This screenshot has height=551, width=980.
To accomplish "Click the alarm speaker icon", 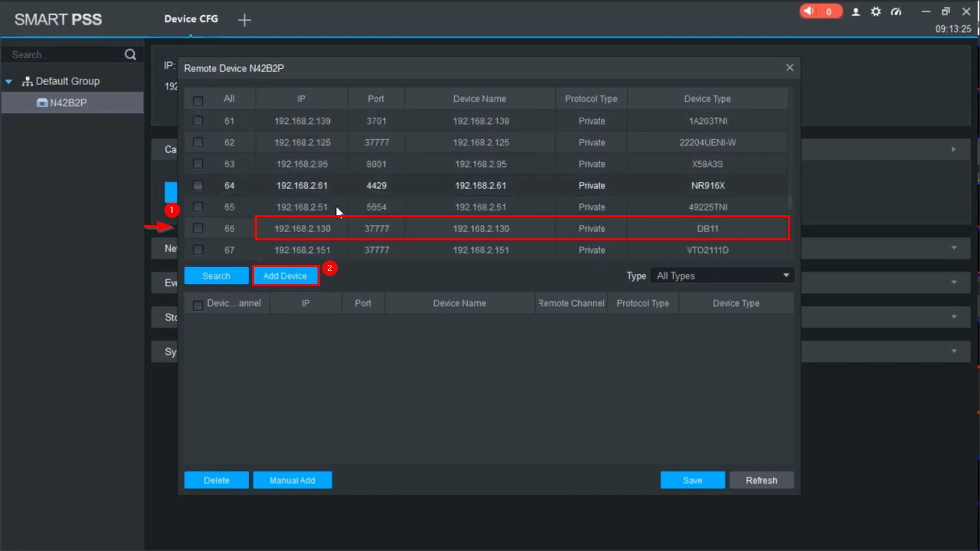I will [x=809, y=11].
